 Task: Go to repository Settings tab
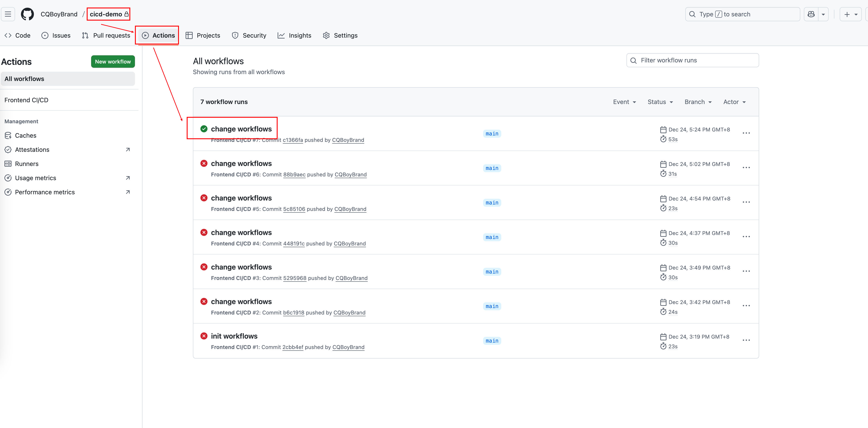coord(340,35)
